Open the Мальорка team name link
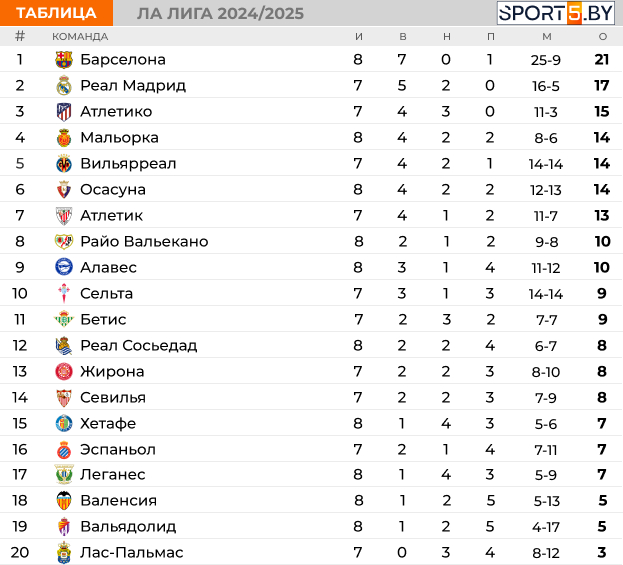623x565 pixels. [x=119, y=137]
